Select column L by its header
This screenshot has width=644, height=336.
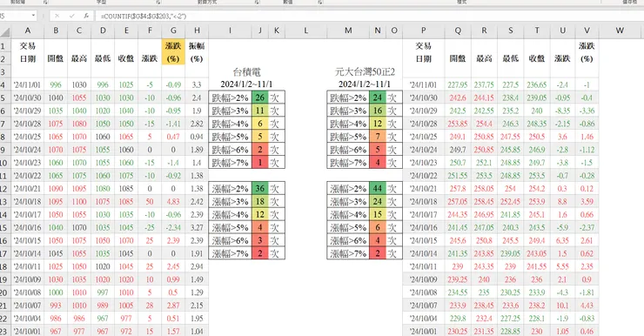(306, 30)
